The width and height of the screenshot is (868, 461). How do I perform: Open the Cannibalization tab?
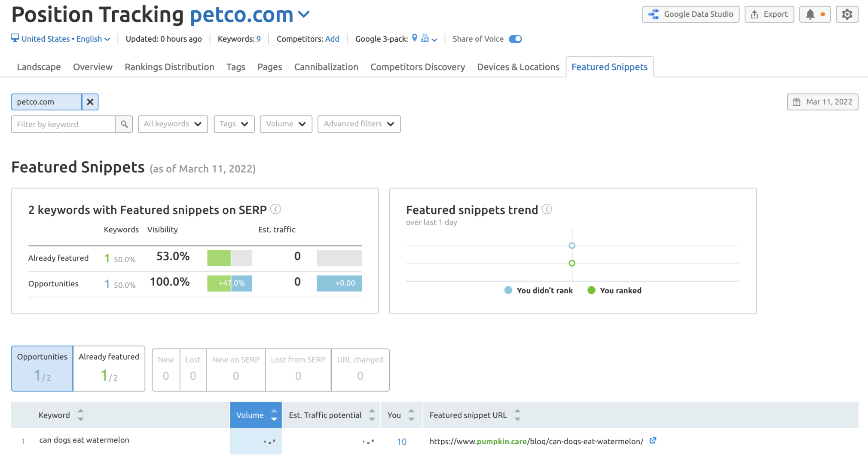(326, 67)
